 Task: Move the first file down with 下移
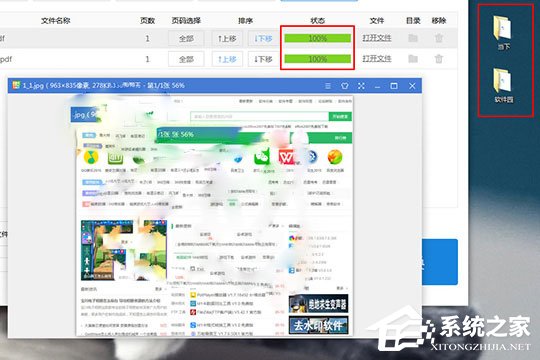coord(263,38)
